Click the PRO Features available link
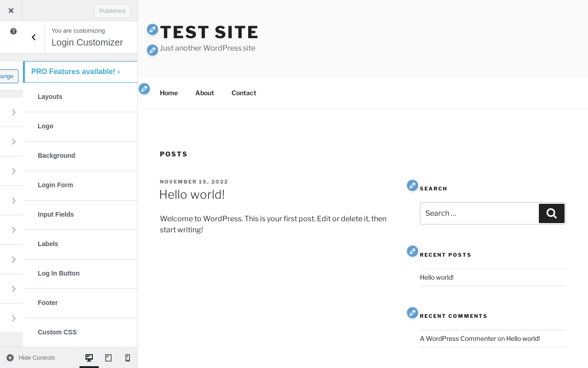Viewport: 588px width, 368px height. coord(75,72)
